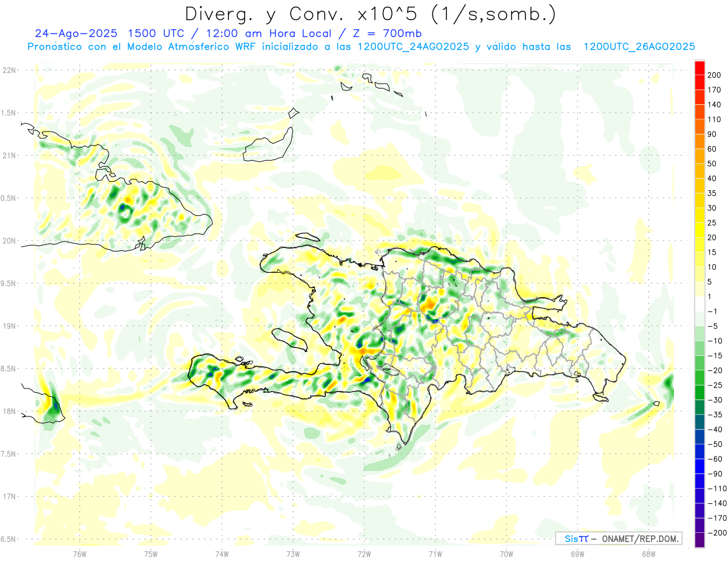Click the color bar label "140"
The image size is (728, 562).
point(714,105)
